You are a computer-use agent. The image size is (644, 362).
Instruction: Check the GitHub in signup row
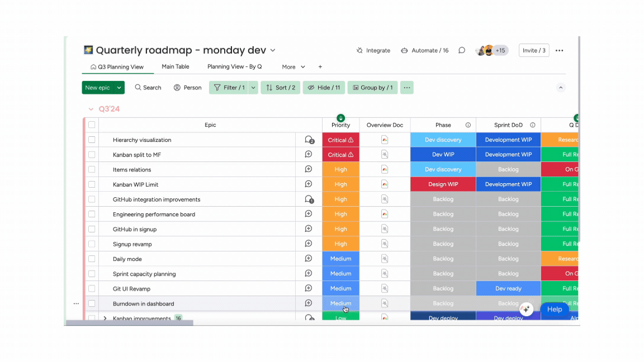pyautogui.click(x=92, y=229)
